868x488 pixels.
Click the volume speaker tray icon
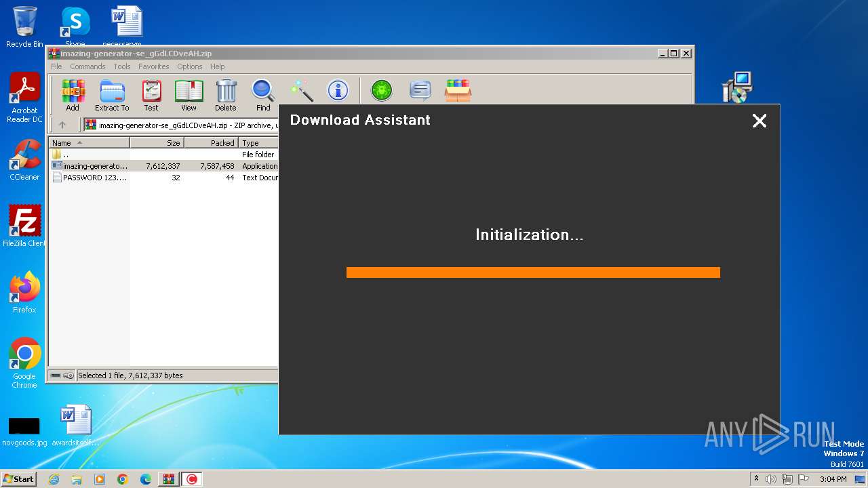(x=771, y=479)
